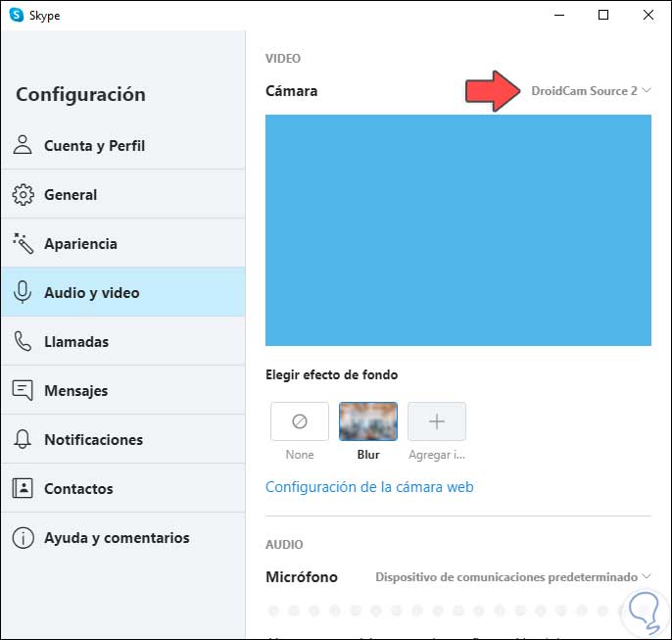This screenshot has height=640, width=672.
Task: Click the phone icon beside Llamadas
Action: 23,341
